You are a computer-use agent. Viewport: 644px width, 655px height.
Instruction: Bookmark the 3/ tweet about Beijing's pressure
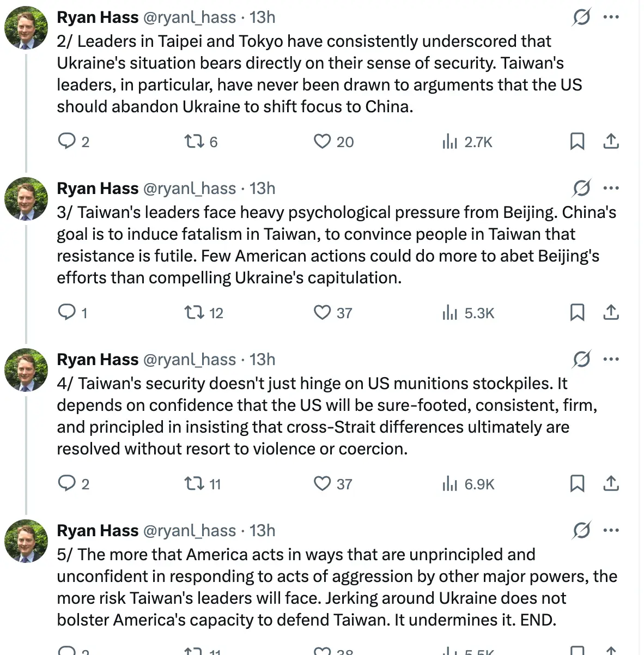pyautogui.click(x=577, y=313)
